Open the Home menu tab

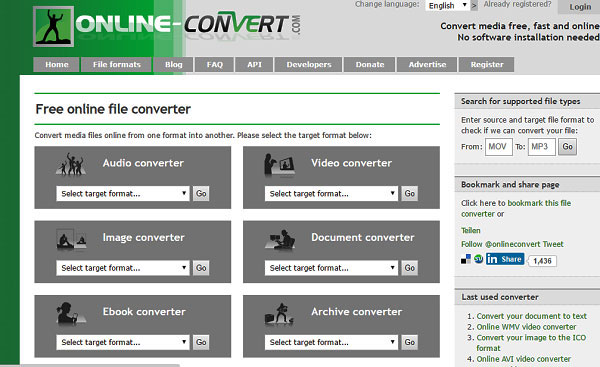click(57, 65)
